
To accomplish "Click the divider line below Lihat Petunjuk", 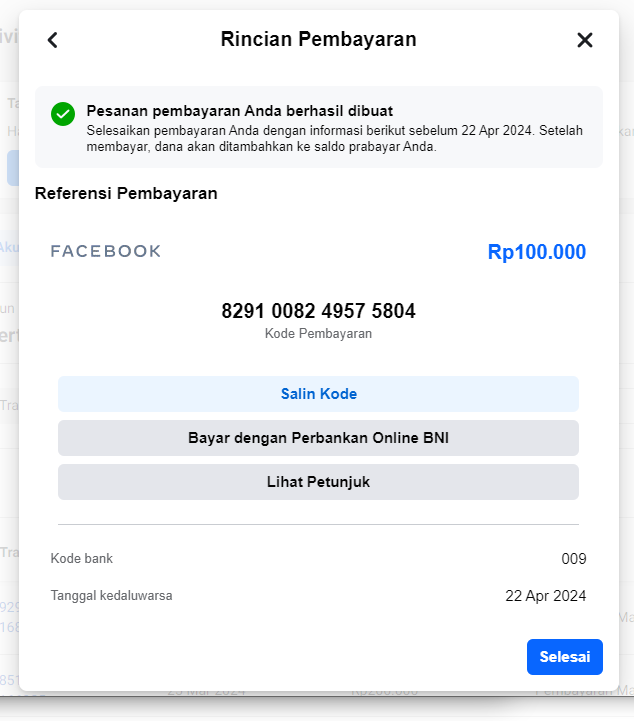I will [x=318, y=524].
